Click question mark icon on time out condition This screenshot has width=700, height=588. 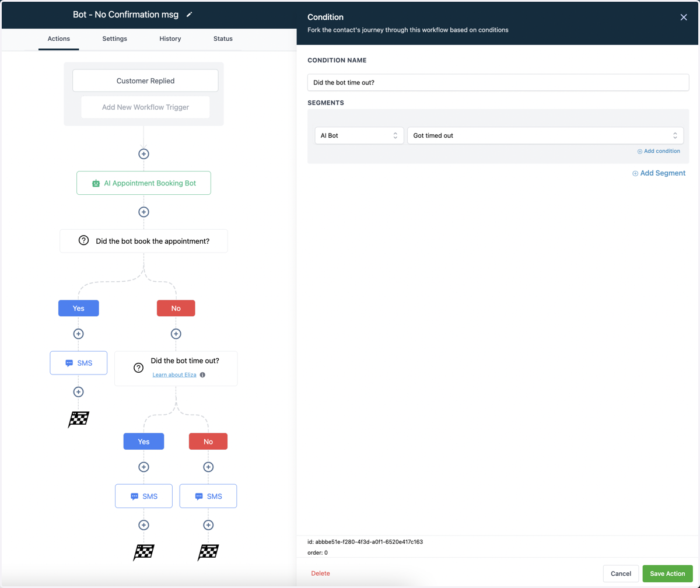click(x=138, y=367)
